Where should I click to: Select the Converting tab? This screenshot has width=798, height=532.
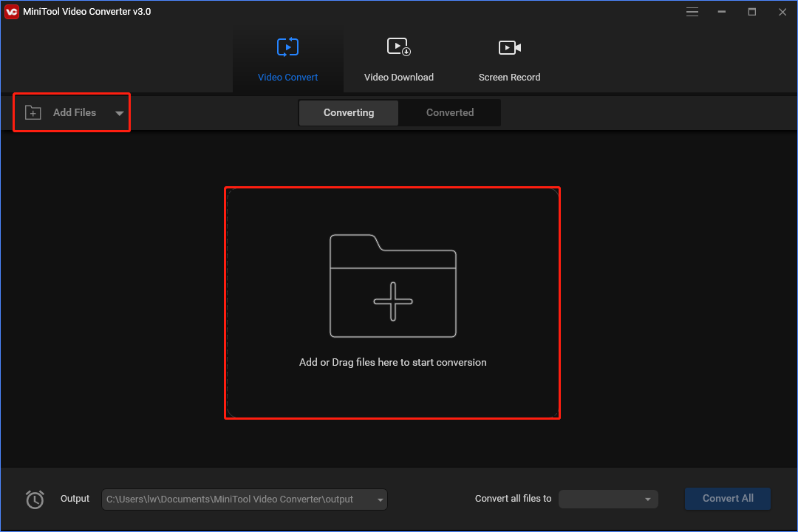pos(349,112)
